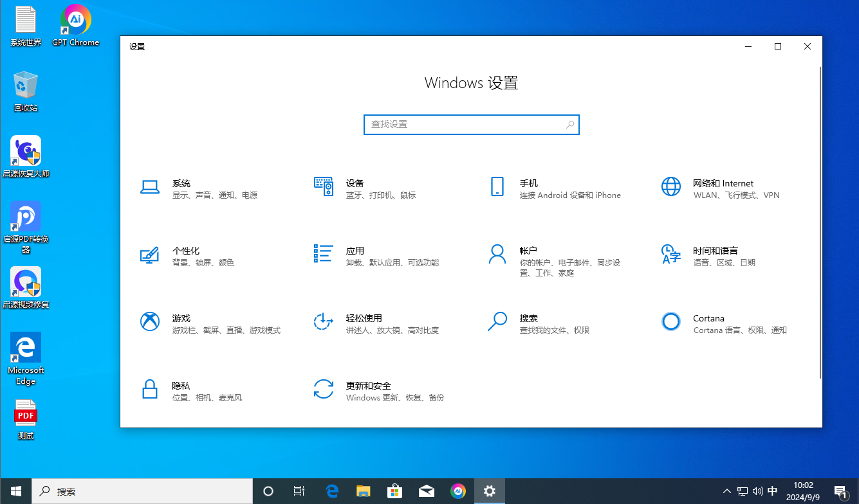Click the Settings window vertical scrollbar
This screenshot has width=859, height=504.
point(820,222)
